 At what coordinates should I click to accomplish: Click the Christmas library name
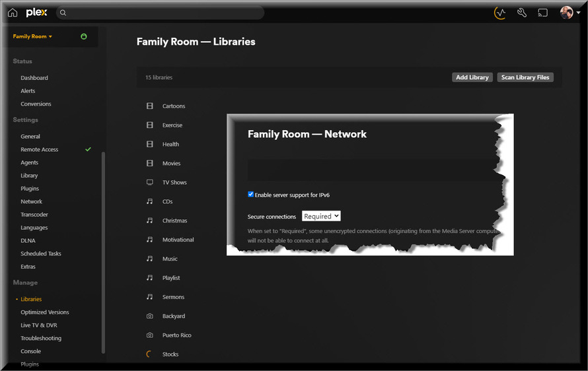(175, 220)
